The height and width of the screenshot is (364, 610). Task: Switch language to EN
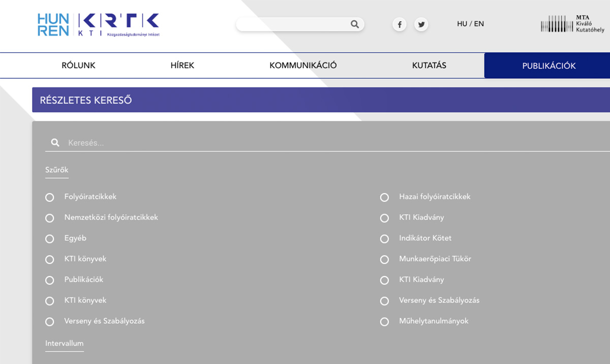pos(479,24)
